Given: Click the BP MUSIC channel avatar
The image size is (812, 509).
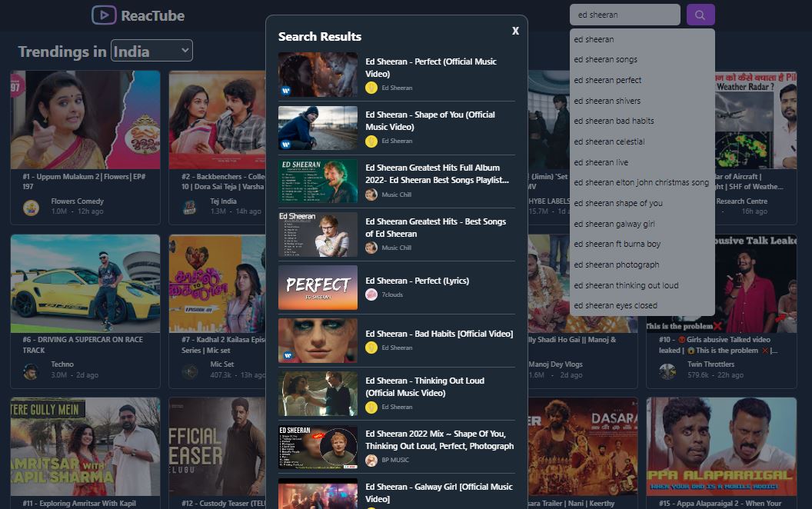Looking at the screenshot, I should tap(371, 461).
